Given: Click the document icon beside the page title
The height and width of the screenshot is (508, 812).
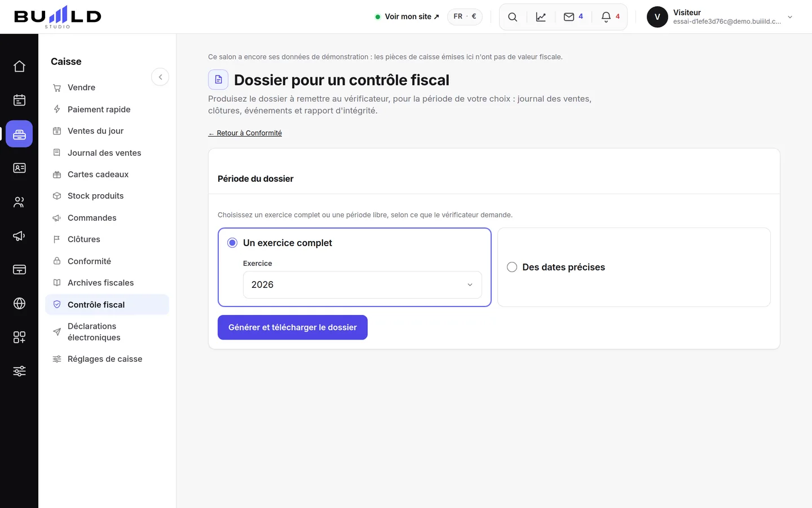Looking at the screenshot, I should coord(218,80).
